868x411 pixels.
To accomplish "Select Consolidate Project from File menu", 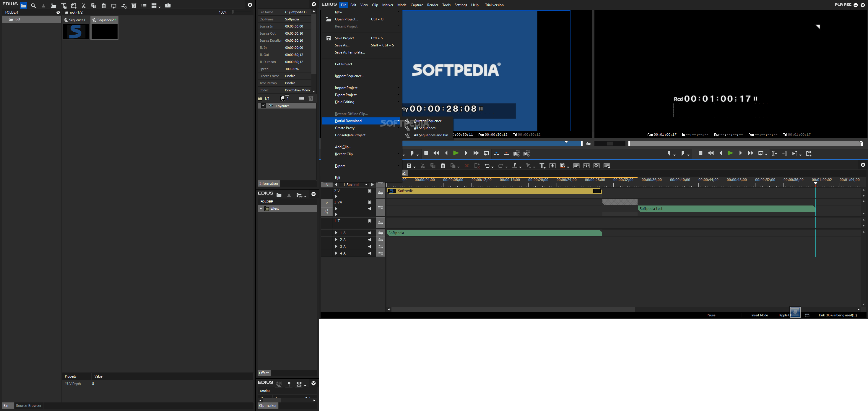I will click(351, 135).
